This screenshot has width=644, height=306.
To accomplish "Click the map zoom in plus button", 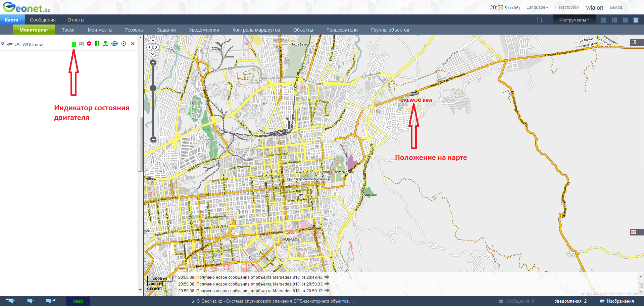I will [x=153, y=63].
